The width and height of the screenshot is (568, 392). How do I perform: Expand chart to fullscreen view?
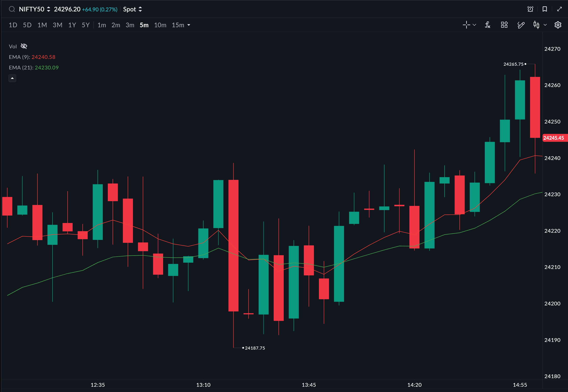[559, 9]
